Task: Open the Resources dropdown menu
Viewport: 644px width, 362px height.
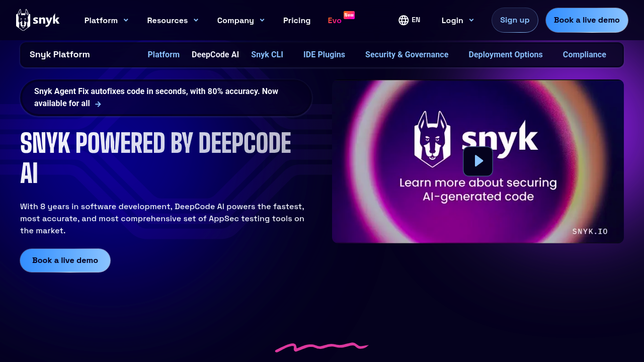Action: (x=173, y=20)
